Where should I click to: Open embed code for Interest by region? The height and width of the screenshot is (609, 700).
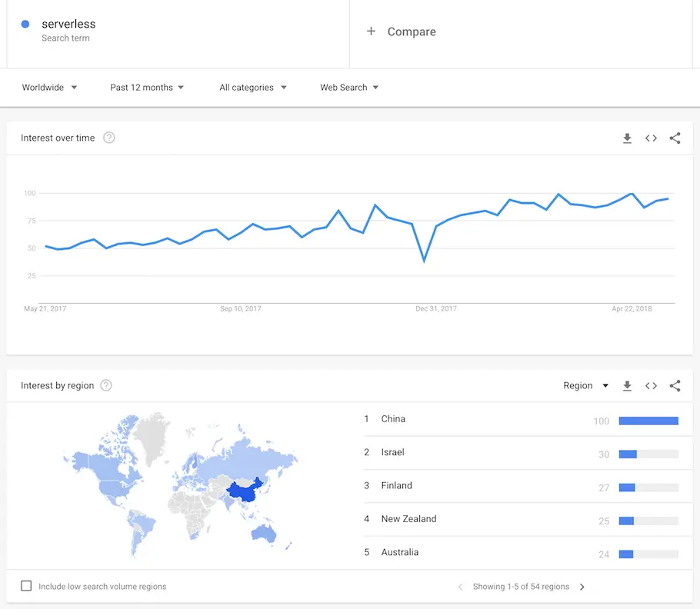point(651,385)
